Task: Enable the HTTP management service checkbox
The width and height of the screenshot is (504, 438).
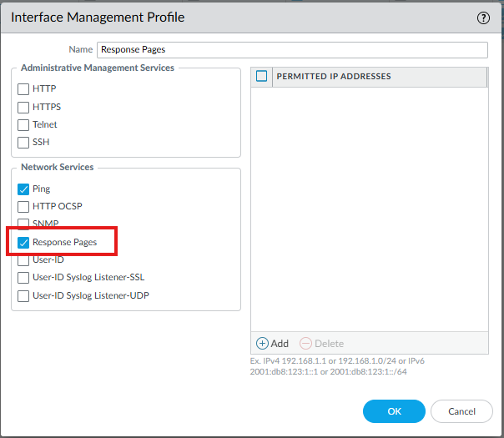Action: [23, 88]
